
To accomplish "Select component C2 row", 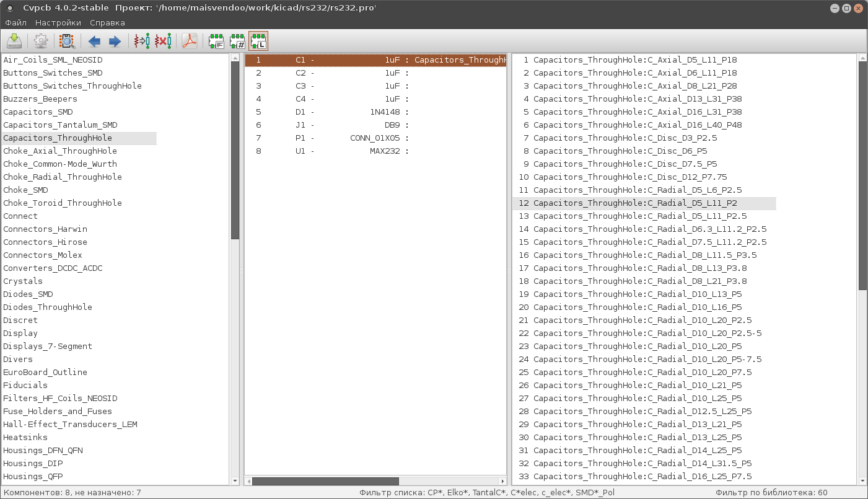I will pos(375,73).
